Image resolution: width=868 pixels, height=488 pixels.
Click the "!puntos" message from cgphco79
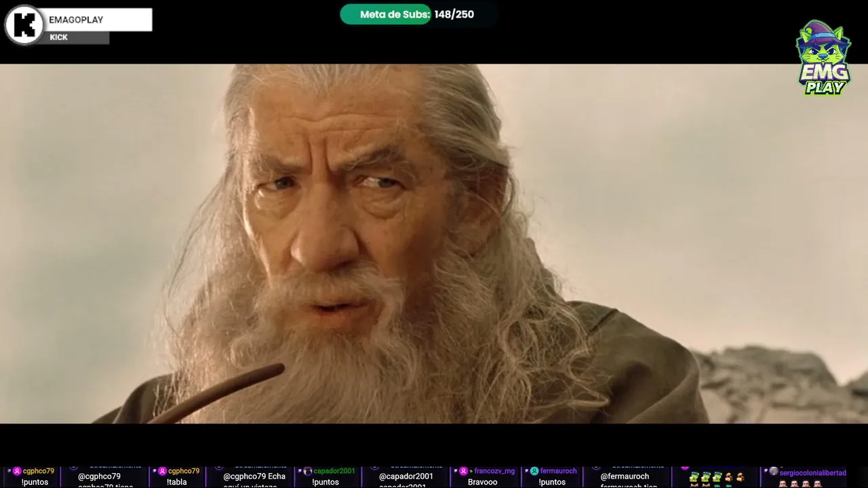coord(35,482)
